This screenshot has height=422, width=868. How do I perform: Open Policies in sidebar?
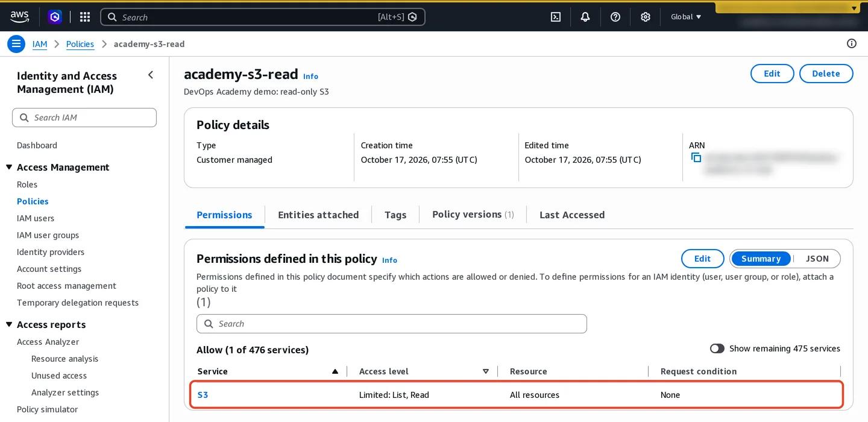click(x=33, y=201)
